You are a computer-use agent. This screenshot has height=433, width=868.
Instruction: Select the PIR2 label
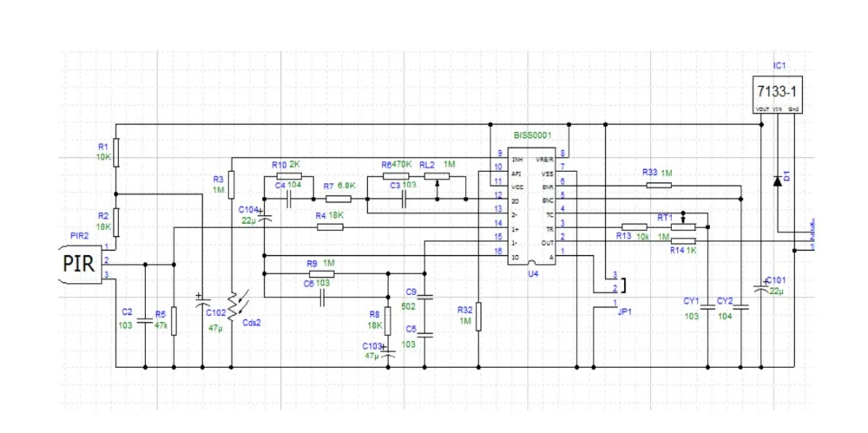(x=78, y=235)
